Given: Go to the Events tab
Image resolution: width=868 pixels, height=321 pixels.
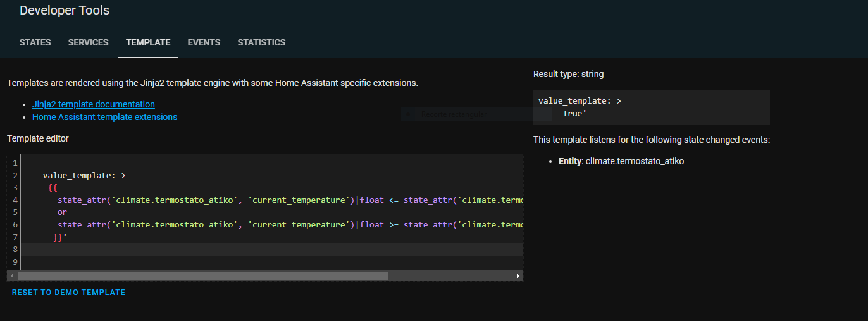Looking at the screenshot, I should [x=204, y=42].
